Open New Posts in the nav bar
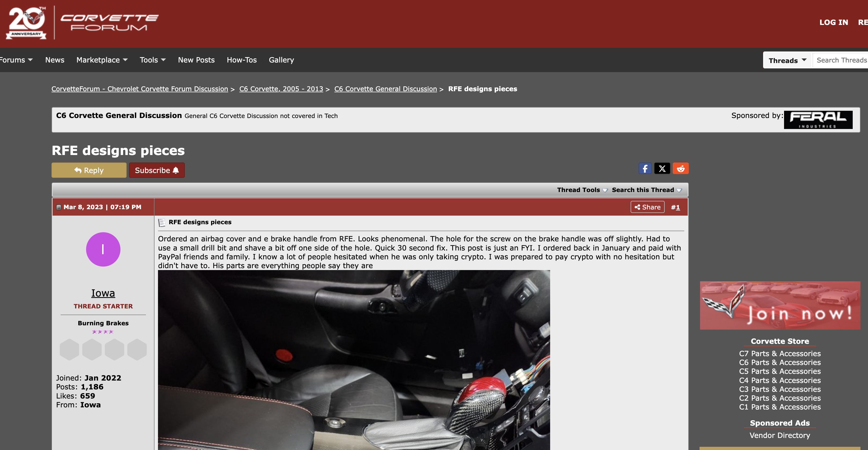Screen dimensions: 868x450 point(196,60)
